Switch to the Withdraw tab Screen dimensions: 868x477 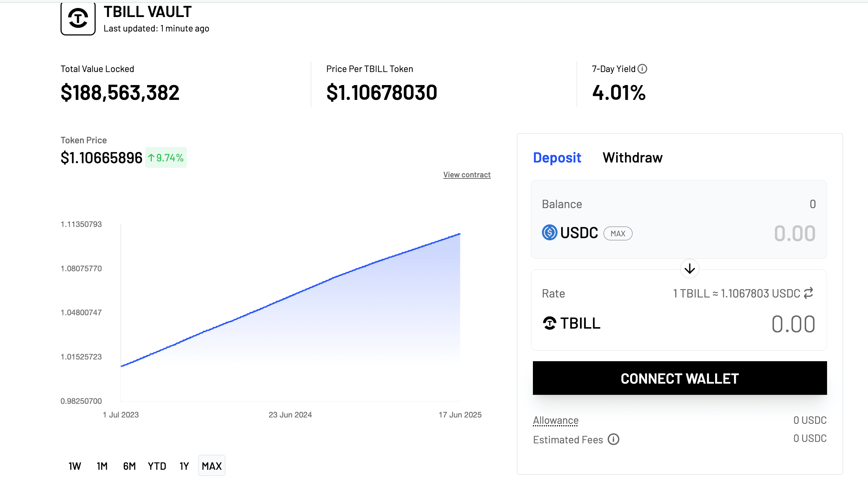pyautogui.click(x=633, y=158)
